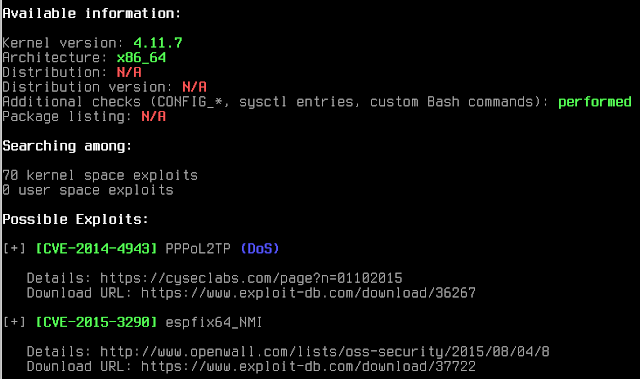The height and width of the screenshot is (379, 640).
Task: Click the 'Searching among:' heading
Action: 67,146
